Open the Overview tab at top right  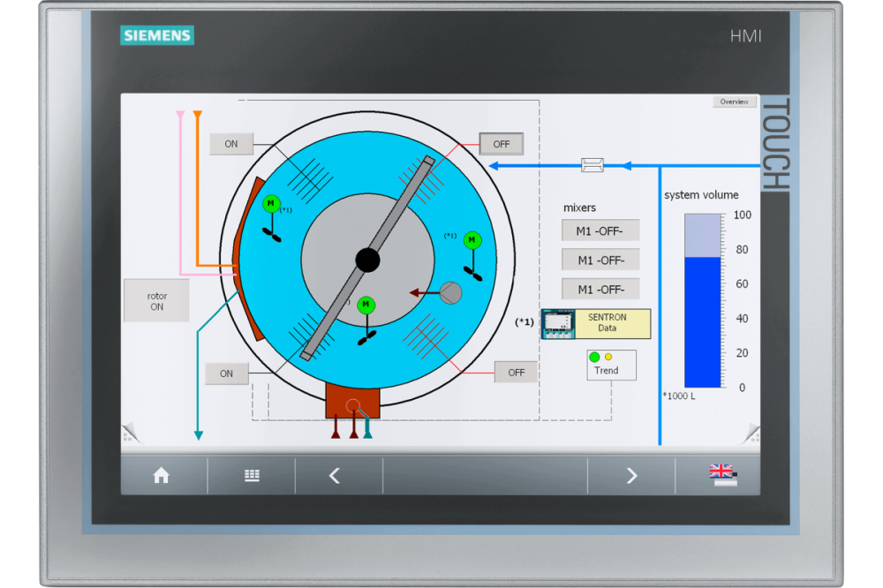(x=734, y=102)
